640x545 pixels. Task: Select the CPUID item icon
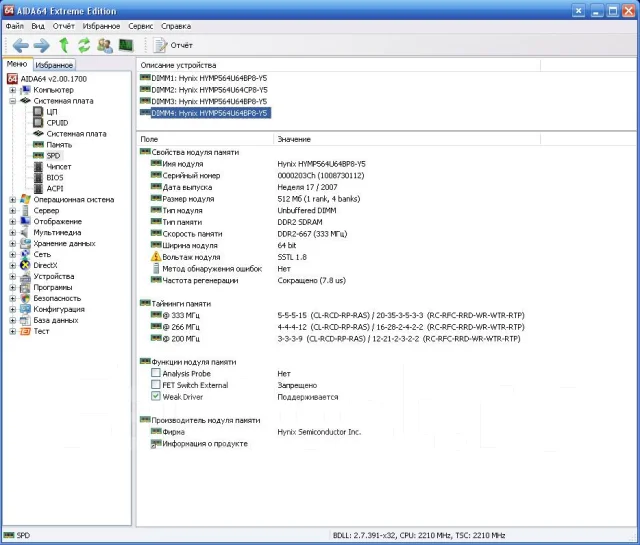click(38, 122)
